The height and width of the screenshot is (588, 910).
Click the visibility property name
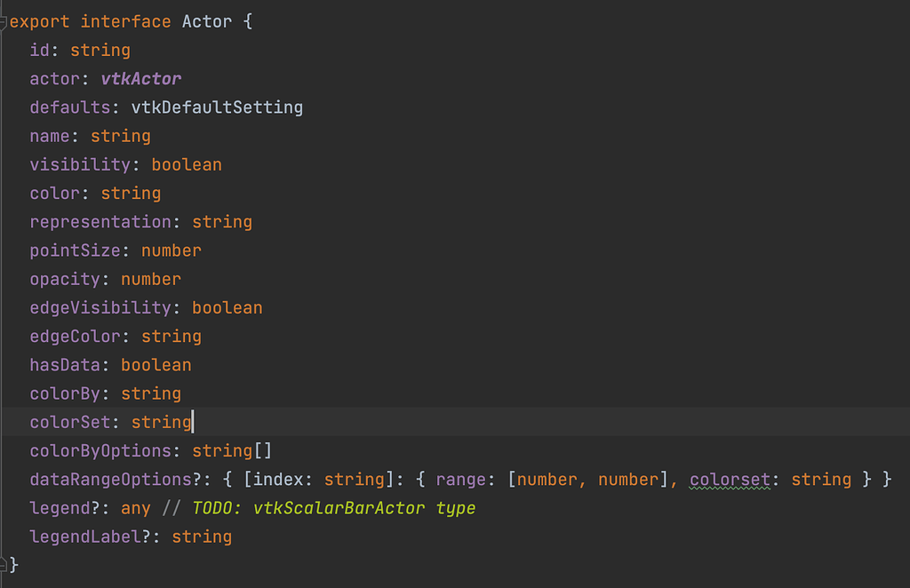[x=81, y=164]
